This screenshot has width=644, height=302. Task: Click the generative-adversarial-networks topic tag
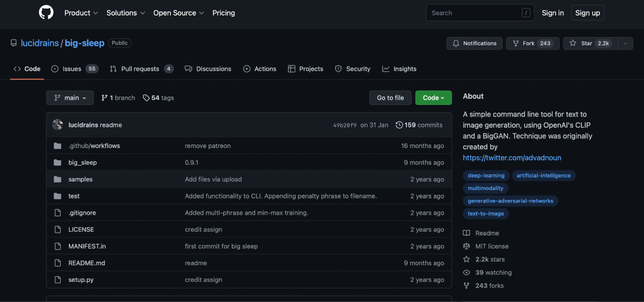[x=510, y=201]
